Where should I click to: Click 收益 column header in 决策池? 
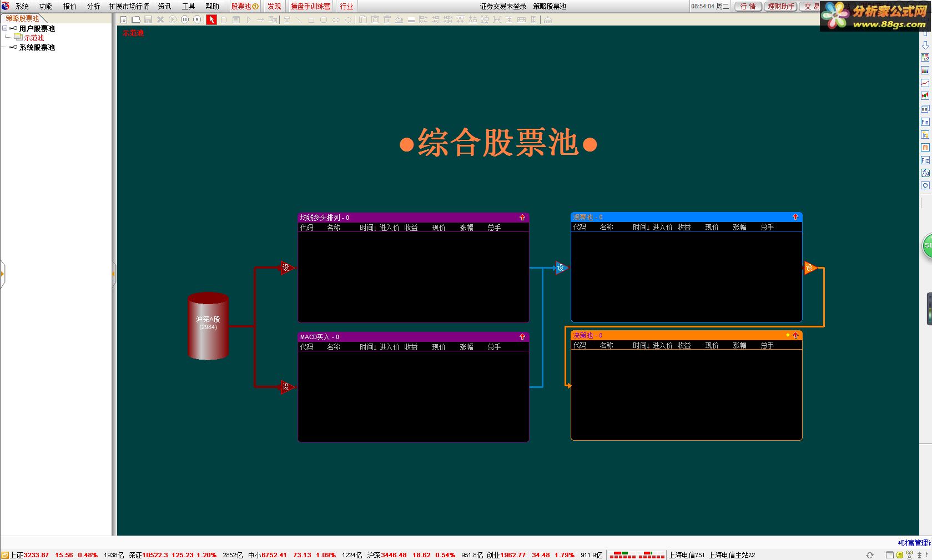pos(684,345)
